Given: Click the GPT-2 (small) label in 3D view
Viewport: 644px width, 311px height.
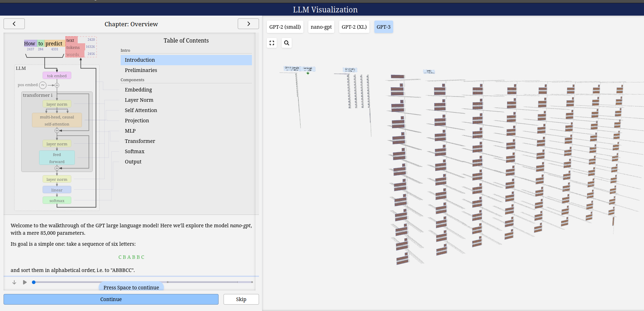Looking at the screenshot, I should click(x=292, y=68).
